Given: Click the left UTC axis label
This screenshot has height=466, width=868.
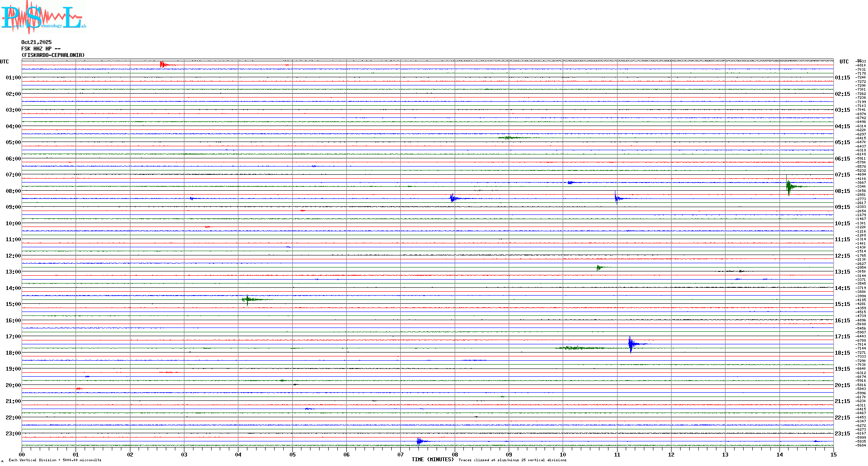Looking at the screenshot, I should click(x=4, y=62).
